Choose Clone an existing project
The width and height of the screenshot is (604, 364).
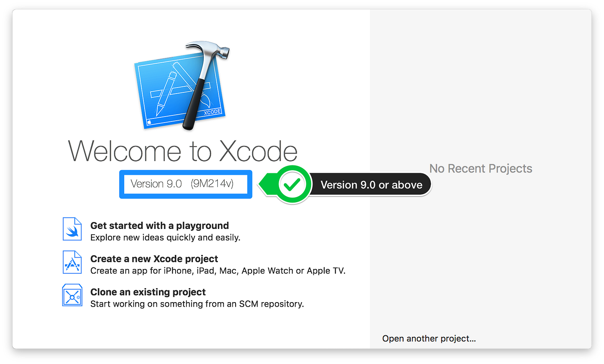pyautogui.click(x=148, y=292)
